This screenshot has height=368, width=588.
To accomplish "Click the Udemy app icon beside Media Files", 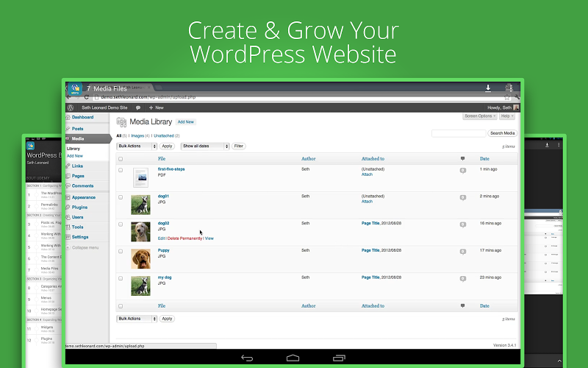I will (75, 88).
